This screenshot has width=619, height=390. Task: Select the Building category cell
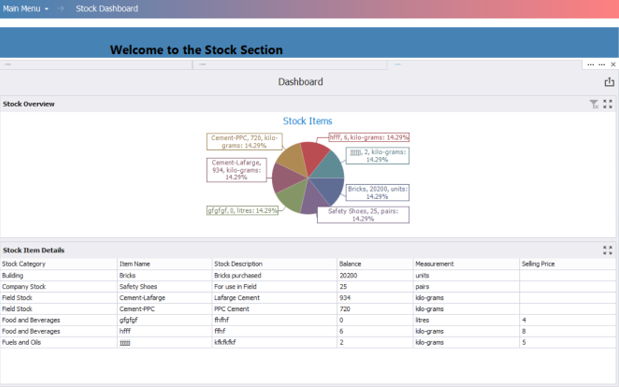pos(59,276)
